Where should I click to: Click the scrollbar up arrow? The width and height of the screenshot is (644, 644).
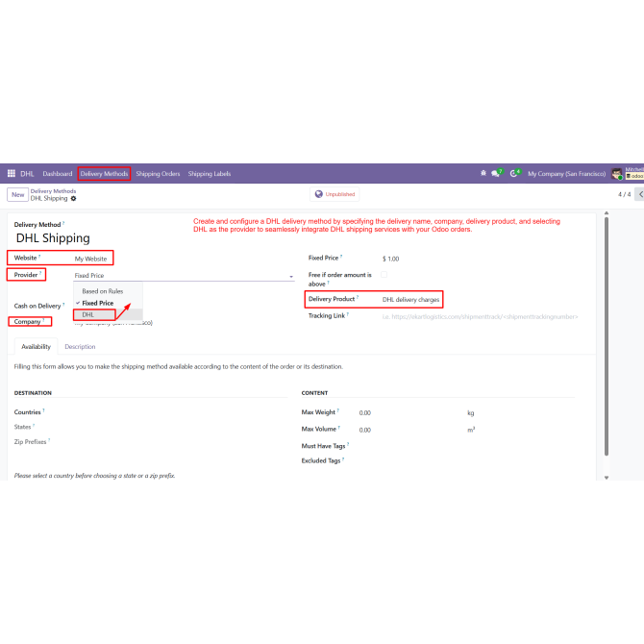click(x=607, y=213)
